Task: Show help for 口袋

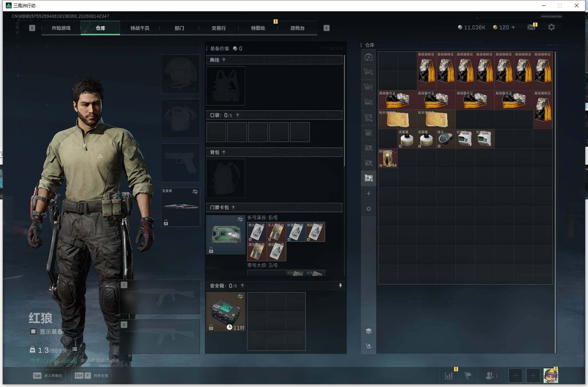Action: coord(238,115)
